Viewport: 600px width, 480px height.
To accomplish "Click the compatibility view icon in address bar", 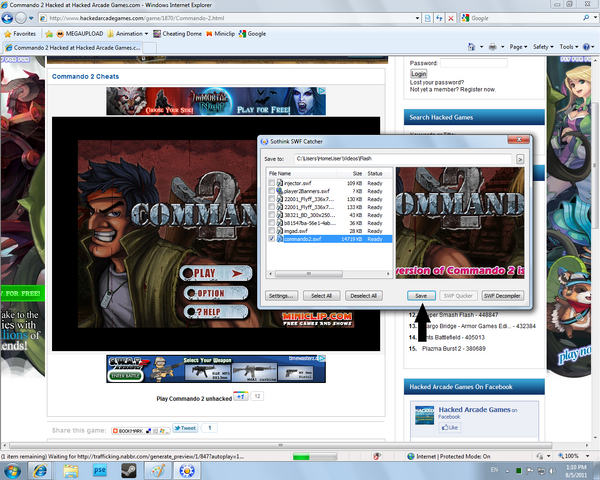I will (x=428, y=18).
